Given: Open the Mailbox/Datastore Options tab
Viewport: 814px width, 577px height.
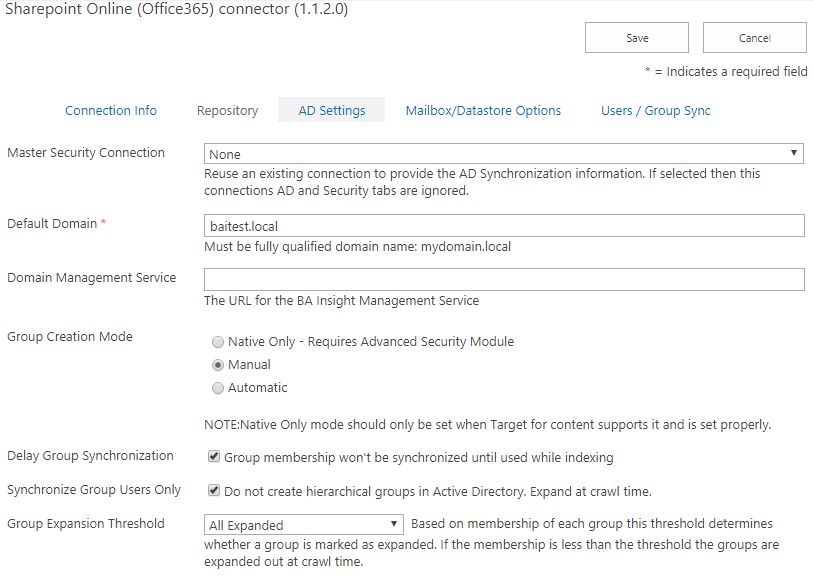Looking at the screenshot, I should (x=483, y=111).
